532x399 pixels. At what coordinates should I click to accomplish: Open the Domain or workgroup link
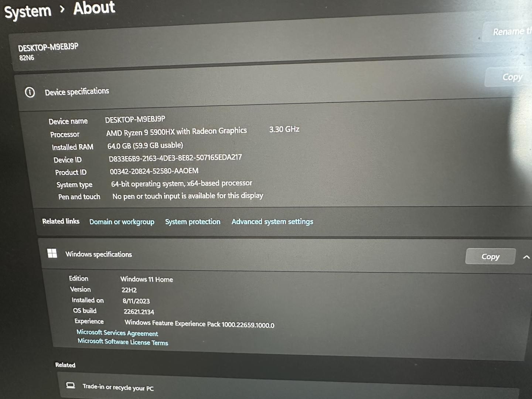coord(122,222)
